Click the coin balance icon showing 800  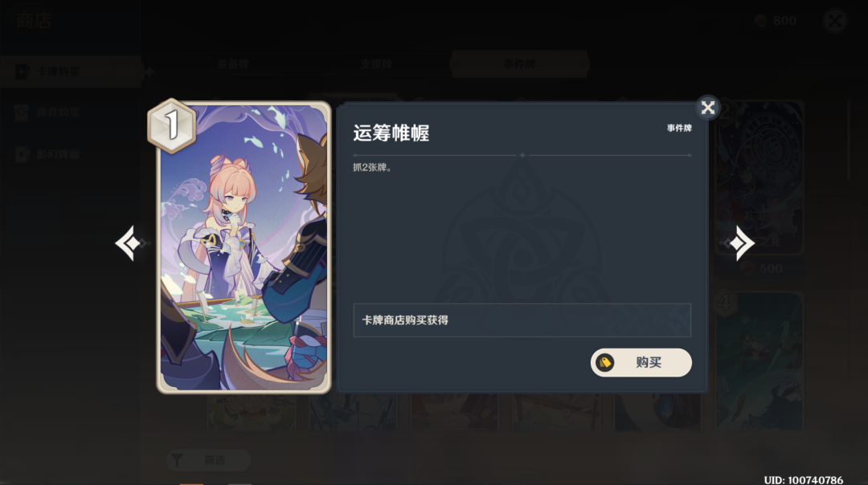(x=761, y=21)
